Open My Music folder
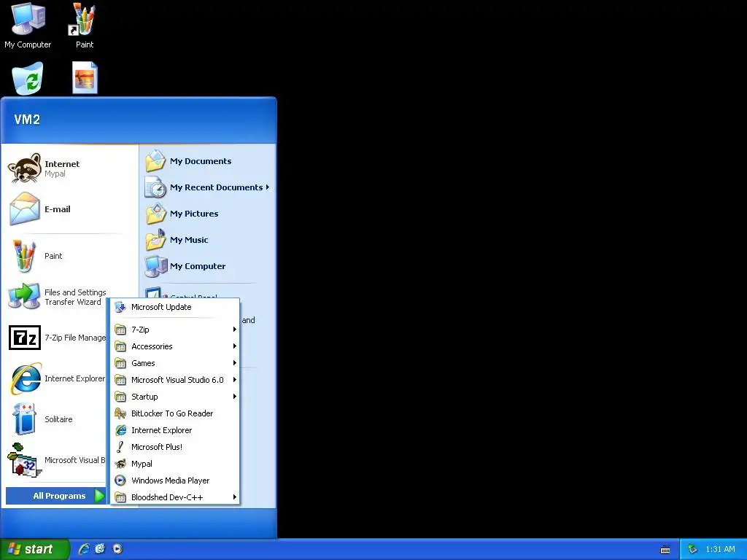This screenshot has height=560, width=747. click(208, 239)
